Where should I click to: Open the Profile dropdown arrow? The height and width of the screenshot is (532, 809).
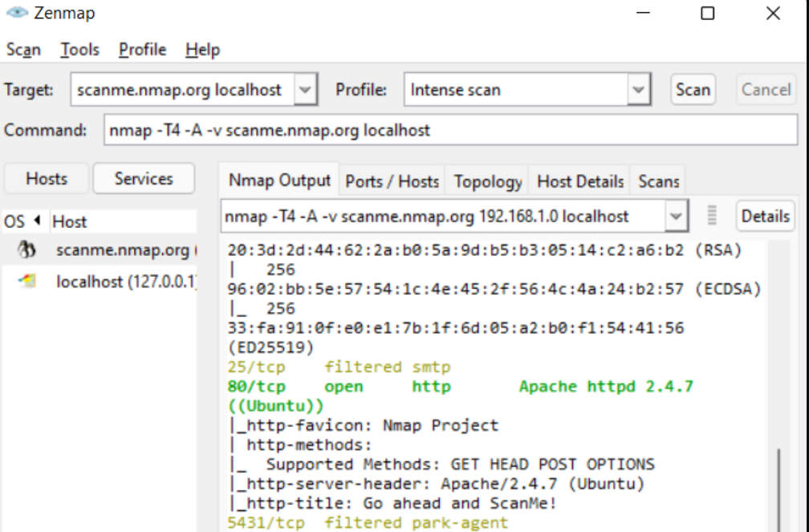point(639,90)
